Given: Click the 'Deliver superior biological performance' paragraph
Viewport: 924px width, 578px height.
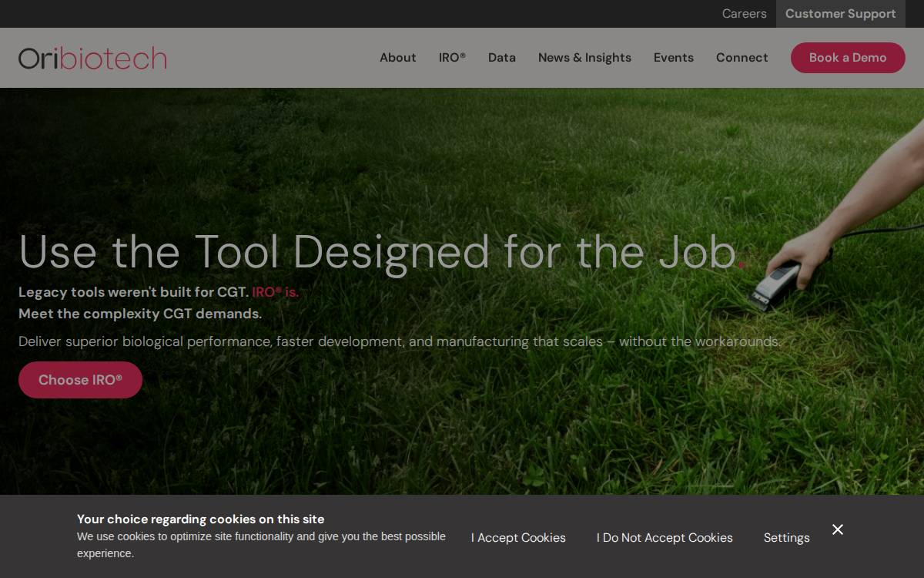Looking at the screenshot, I should pyautogui.click(x=400, y=341).
